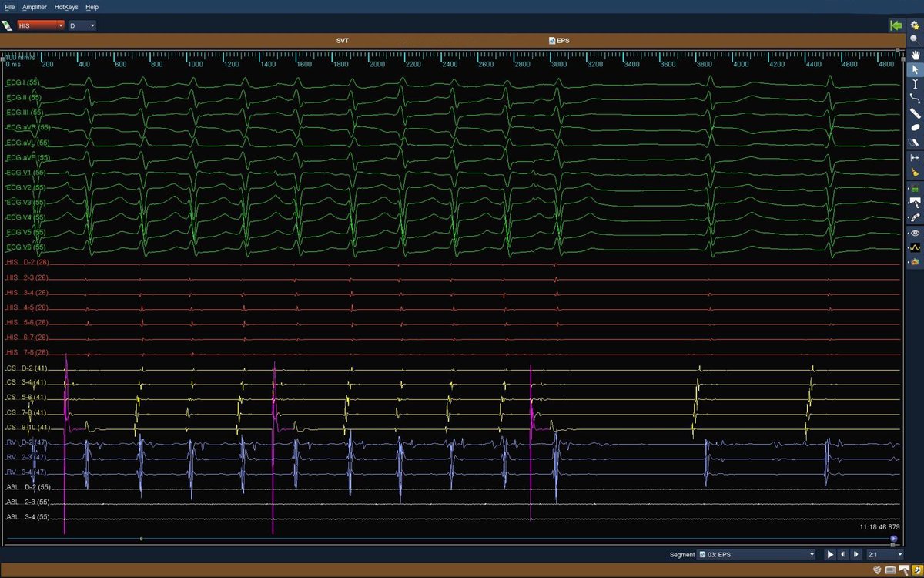
Task: Toggle the waveform display icon
Action: pos(915,248)
